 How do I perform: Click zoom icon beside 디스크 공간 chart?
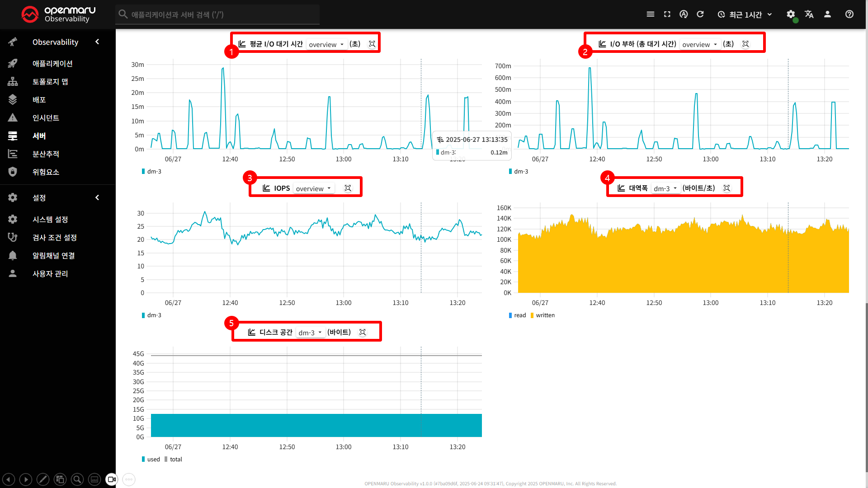[363, 333]
